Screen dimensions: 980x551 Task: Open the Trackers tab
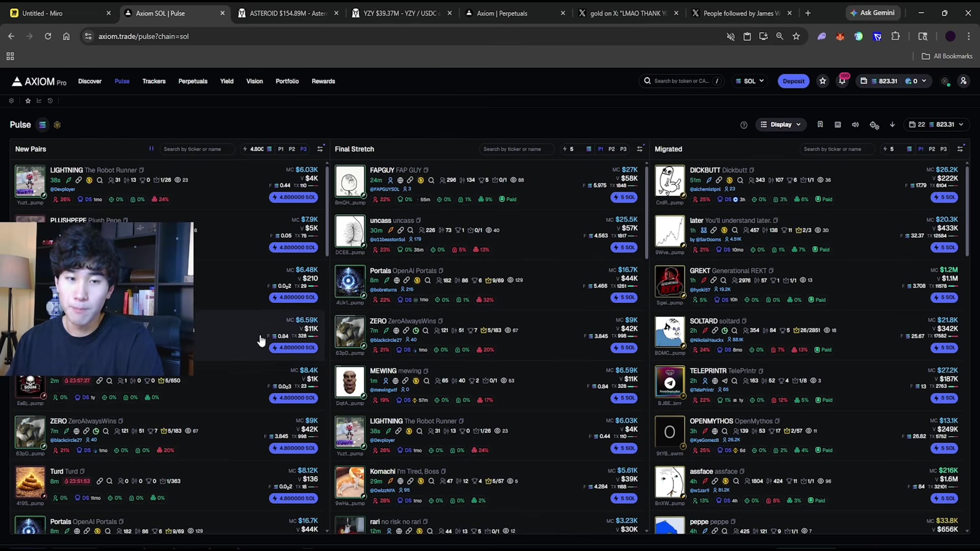154,81
